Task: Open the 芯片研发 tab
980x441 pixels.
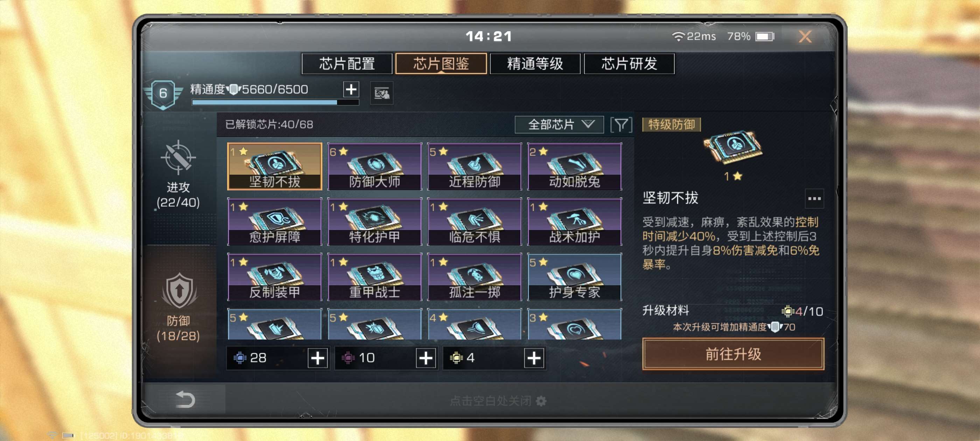Action: (629, 64)
